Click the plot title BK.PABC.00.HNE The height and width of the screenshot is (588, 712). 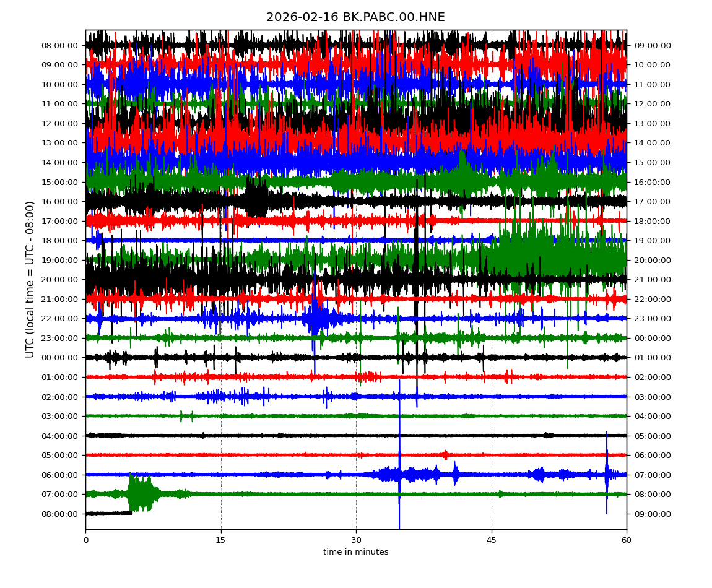point(355,17)
